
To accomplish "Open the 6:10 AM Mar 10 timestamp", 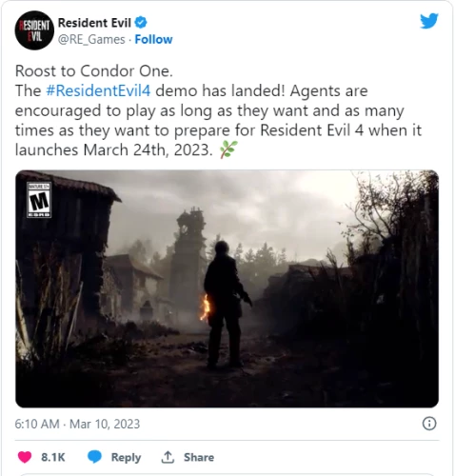I will [x=77, y=424].
